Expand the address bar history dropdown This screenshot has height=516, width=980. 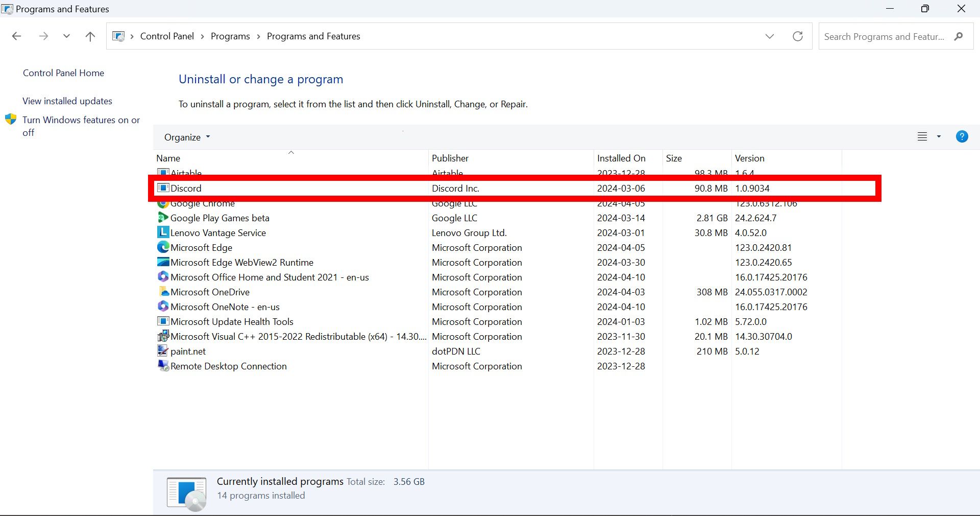pos(769,36)
